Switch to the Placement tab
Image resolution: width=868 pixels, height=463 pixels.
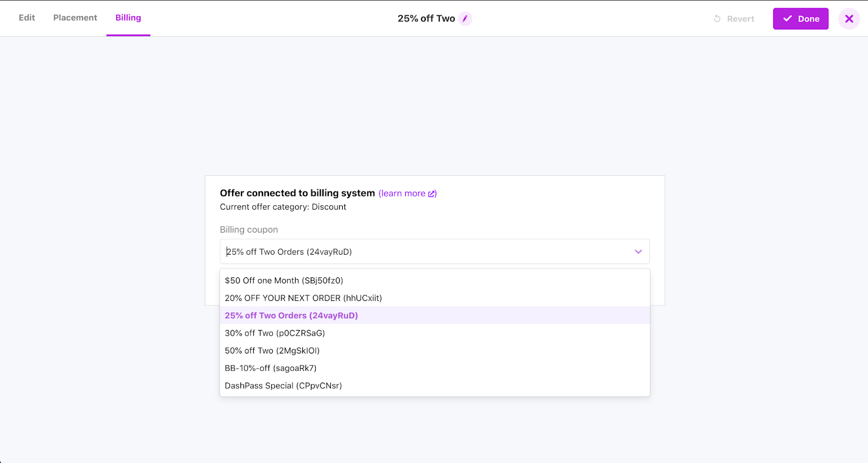pyautogui.click(x=75, y=18)
